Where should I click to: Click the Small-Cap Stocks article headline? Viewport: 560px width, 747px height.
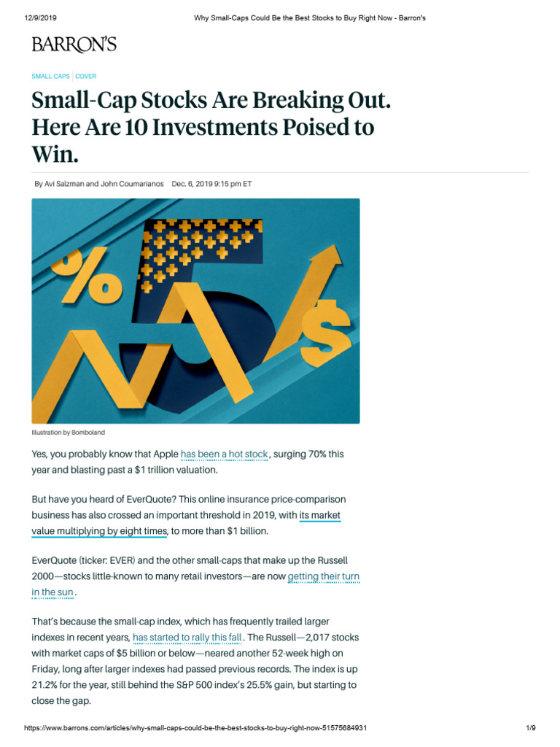click(x=211, y=127)
